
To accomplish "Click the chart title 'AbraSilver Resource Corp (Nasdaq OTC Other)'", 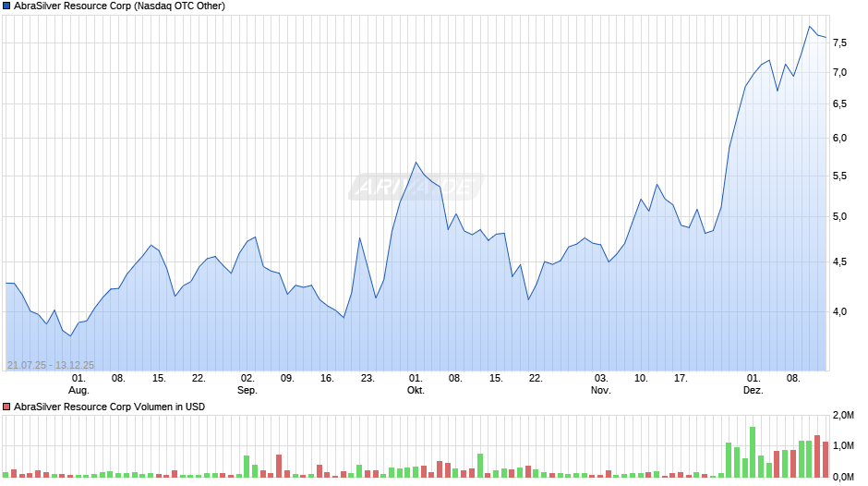I will pyautogui.click(x=119, y=6).
